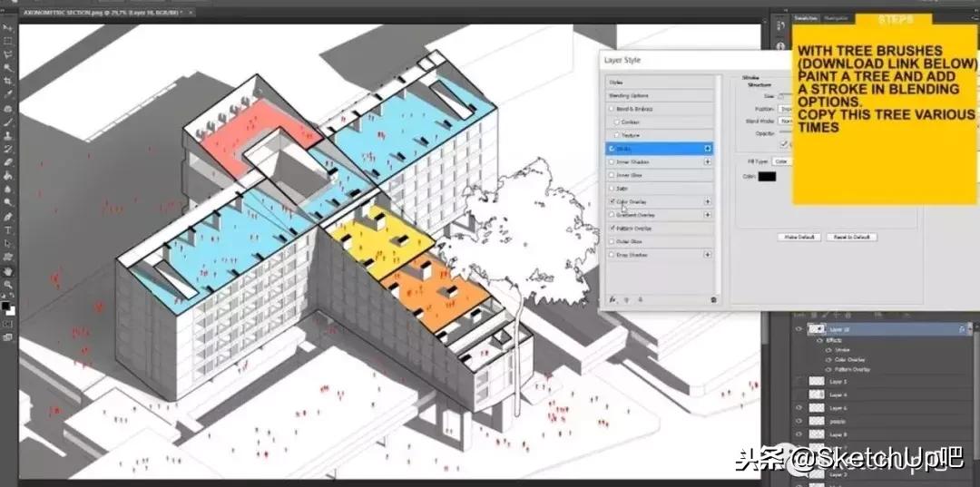Click the trash icon in Layer Style dialog
This screenshot has width=980, height=487.
pyautogui.click(x=713, y=299)
